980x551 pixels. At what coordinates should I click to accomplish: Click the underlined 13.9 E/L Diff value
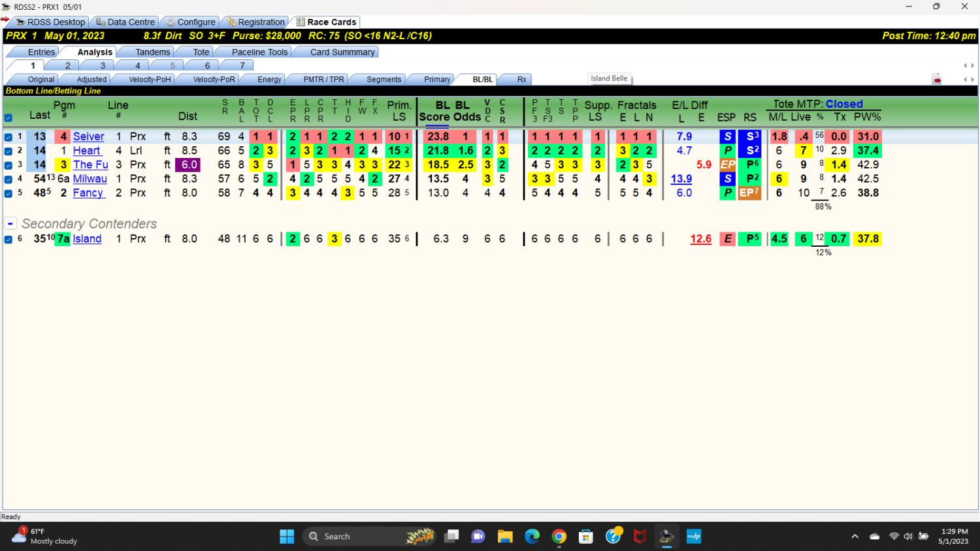tap(681, 179)
